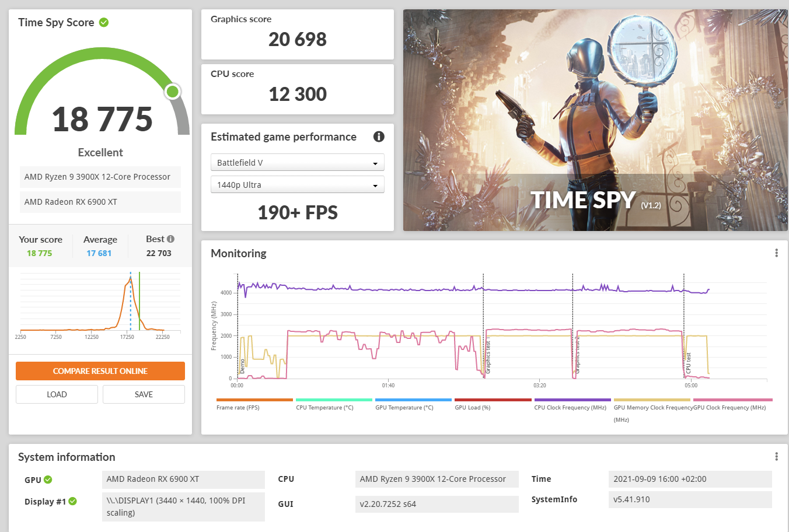Open the 1440p Ultra resolution dropdown
The width and height of the screenshot is (789, 532).
click(x=297, y=184)
